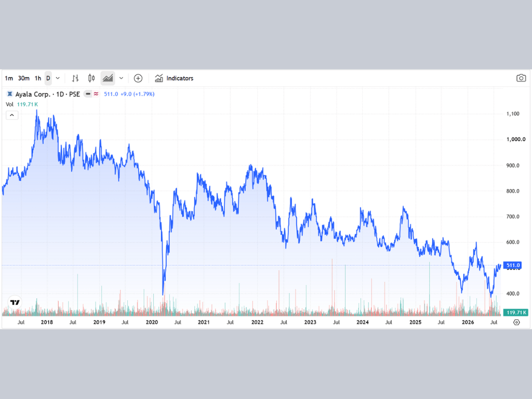The width and height of the screenshot is (532, 399).
Task: Click the compare or add symbol icon
Action: 138,78
